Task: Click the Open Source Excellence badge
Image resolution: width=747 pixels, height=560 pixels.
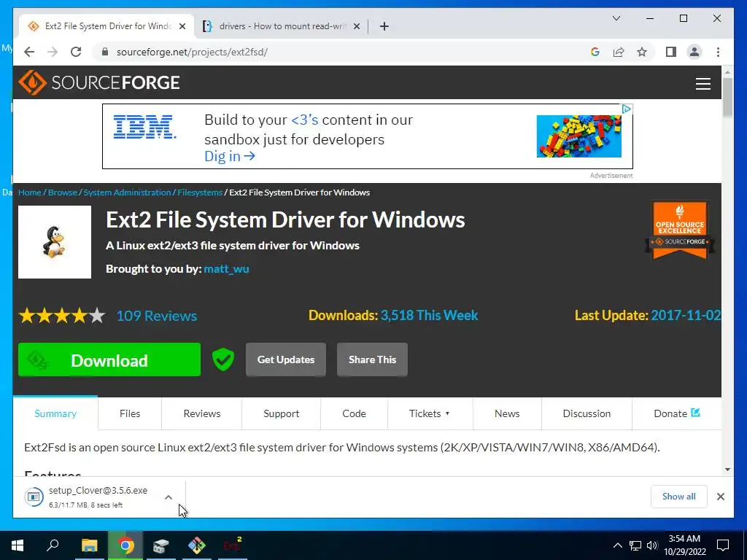Action: coord(680,230)
